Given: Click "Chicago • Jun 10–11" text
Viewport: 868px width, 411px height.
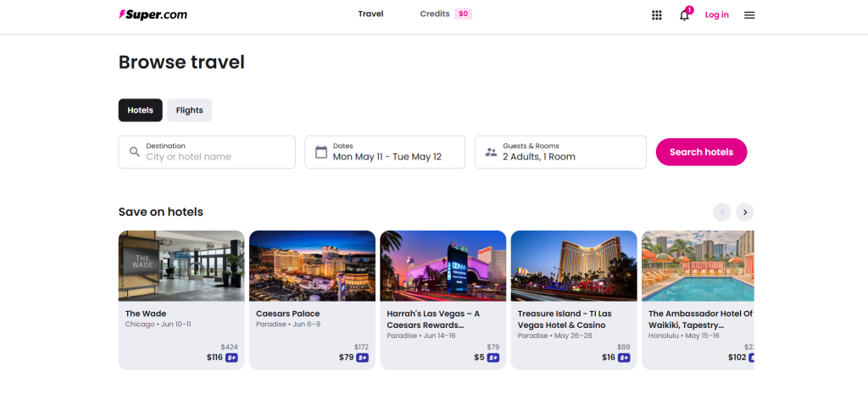Looking at the screenshot, I should pyautogui.click(x=159, y=325).
